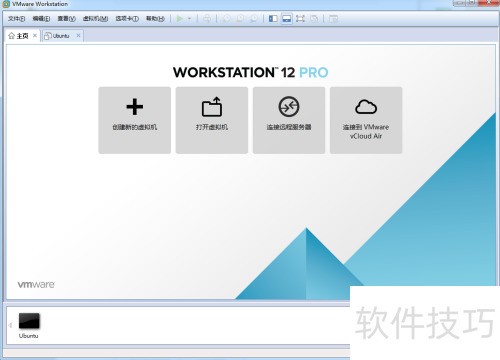The height and width of the screenshot is (360, 500).
Task: Click the console view toolbar icon
Action: click(333, 19)
